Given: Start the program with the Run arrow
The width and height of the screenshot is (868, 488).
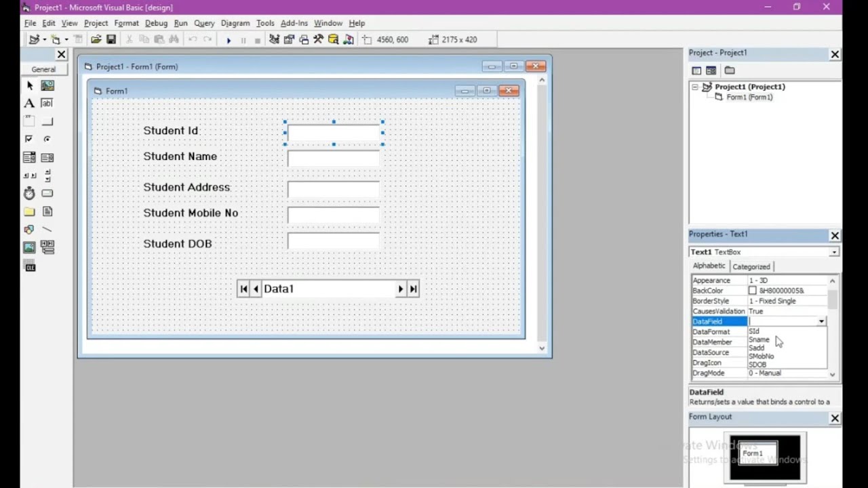Looking at the screenshot, I should 229,40.
